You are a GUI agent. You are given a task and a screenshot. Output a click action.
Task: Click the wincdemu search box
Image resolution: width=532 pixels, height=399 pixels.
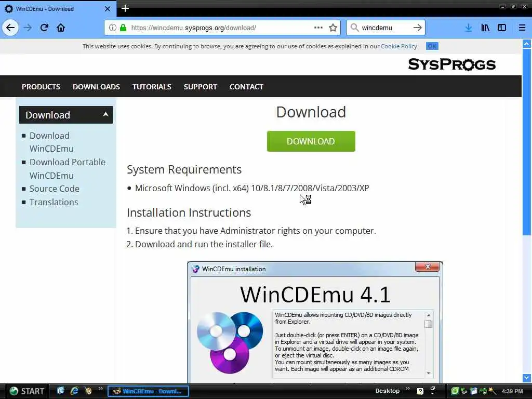(385, 28)
